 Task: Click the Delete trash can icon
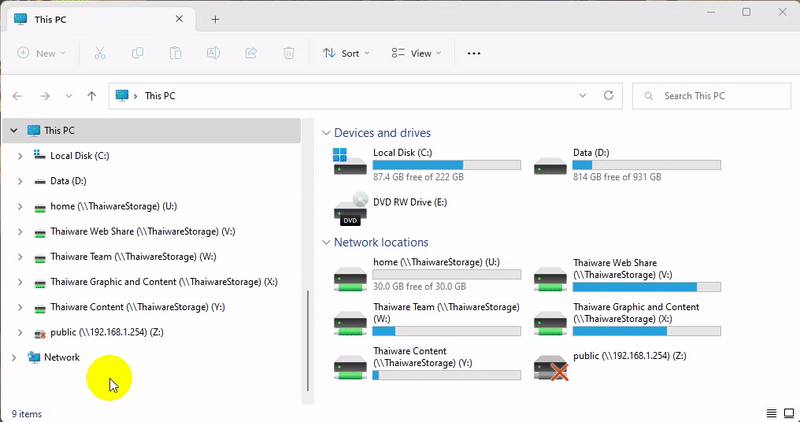coord(288,53)
